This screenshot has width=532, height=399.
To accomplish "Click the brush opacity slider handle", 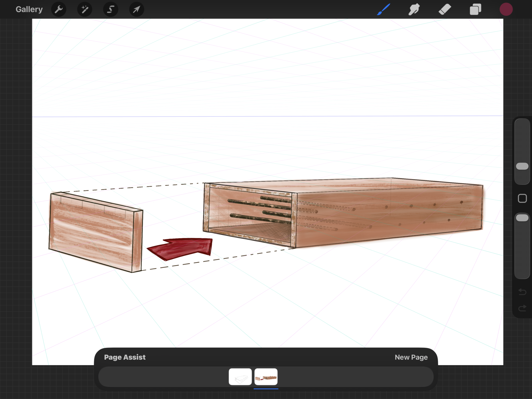I will 522,218.
